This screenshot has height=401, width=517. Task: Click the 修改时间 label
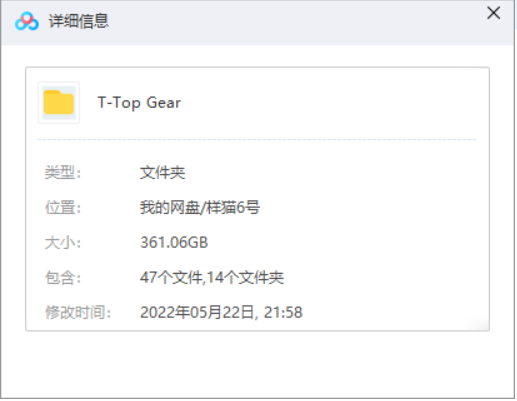tap(78, 312)
